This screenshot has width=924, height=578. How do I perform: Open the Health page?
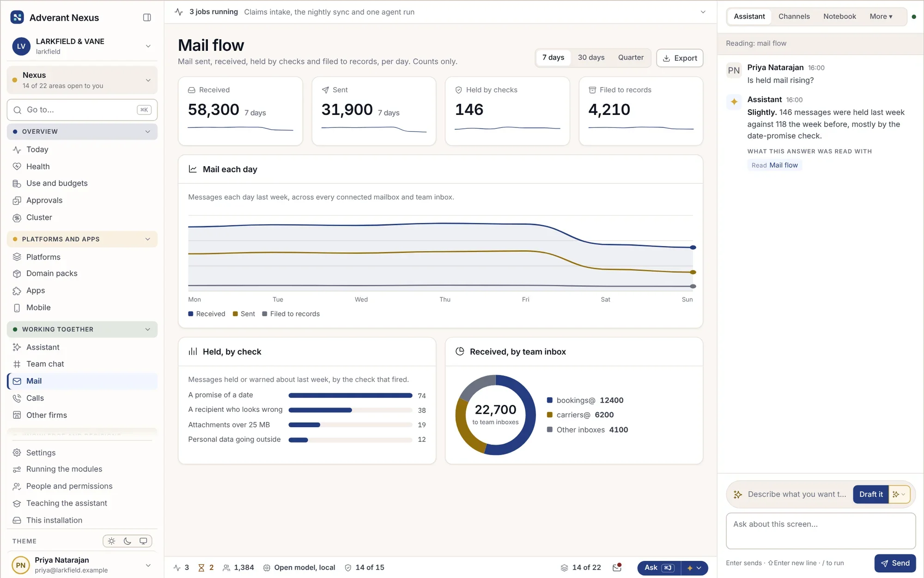tap(82, 167)
